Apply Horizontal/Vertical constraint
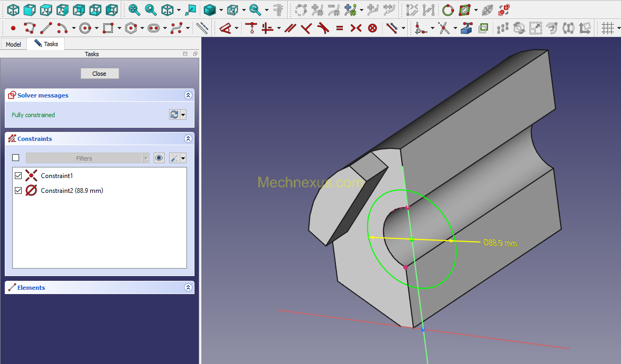 pos(268,28)
